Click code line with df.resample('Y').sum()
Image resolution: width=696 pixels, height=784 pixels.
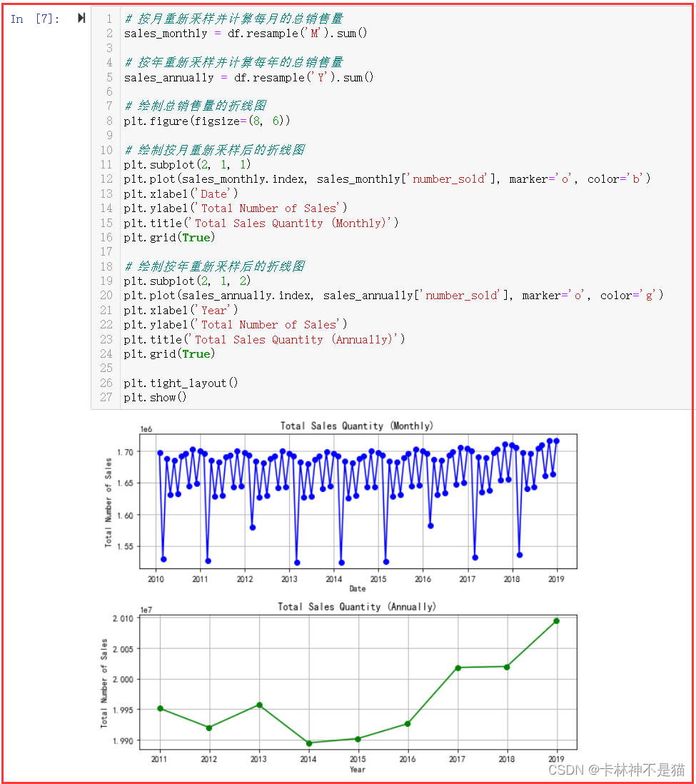pos(248,78)
